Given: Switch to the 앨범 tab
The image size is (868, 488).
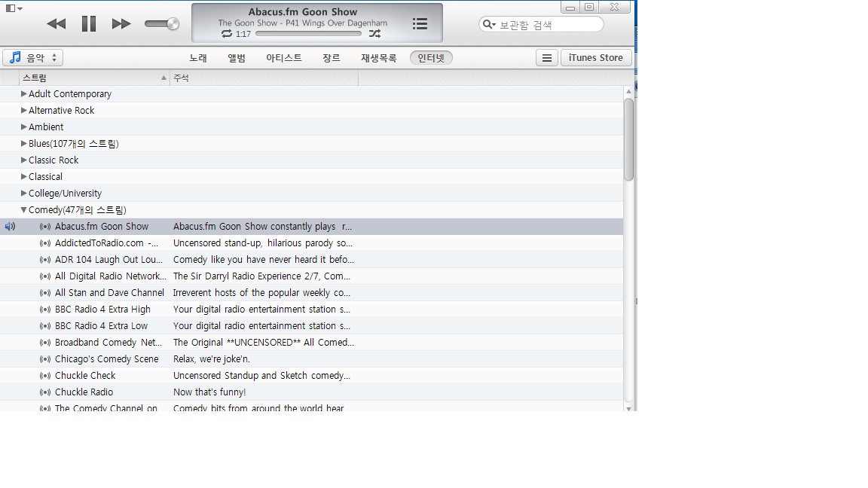Looking at the screenshot, I should coord(237,58).
